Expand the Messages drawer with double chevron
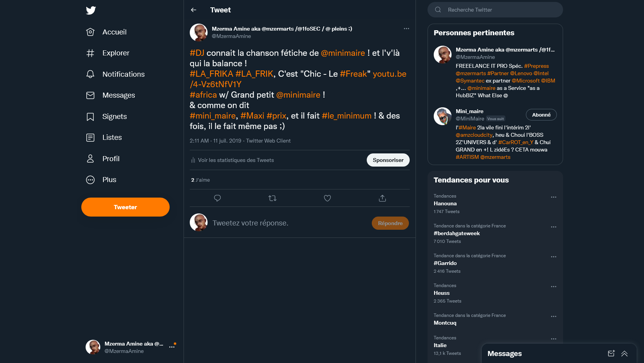Viewport: 644px width, 363px height. 624,353
